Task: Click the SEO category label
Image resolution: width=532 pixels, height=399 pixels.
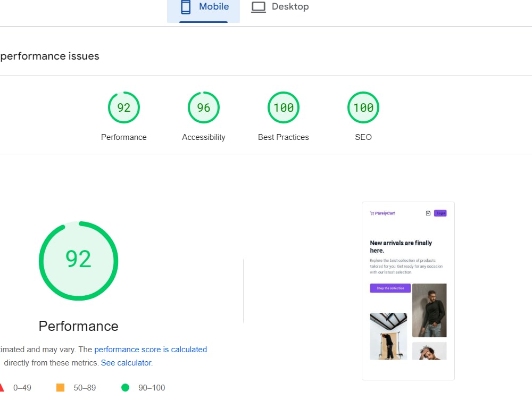Action: (x=363, y=137)
